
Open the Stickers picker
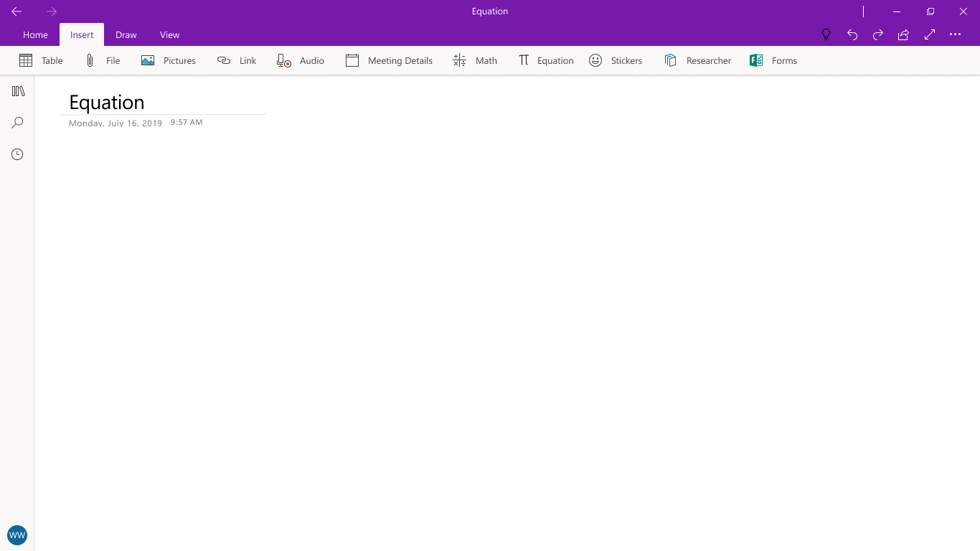click(616, 61)
